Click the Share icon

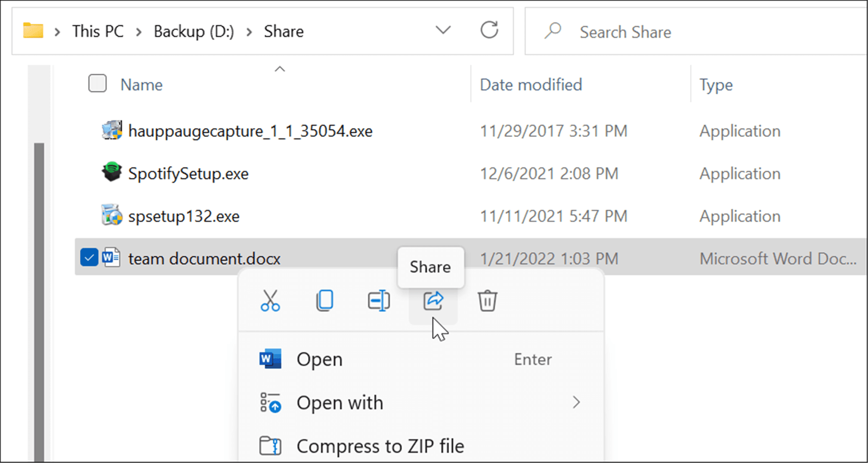coord(433,301)
